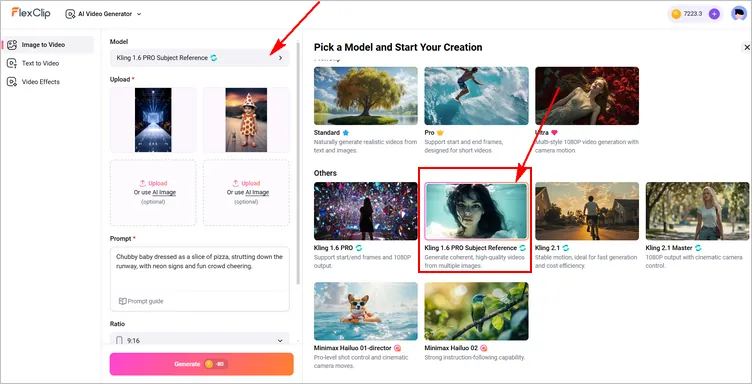Click the Minimax icon beside Hailuo 02

click(483, 348)
